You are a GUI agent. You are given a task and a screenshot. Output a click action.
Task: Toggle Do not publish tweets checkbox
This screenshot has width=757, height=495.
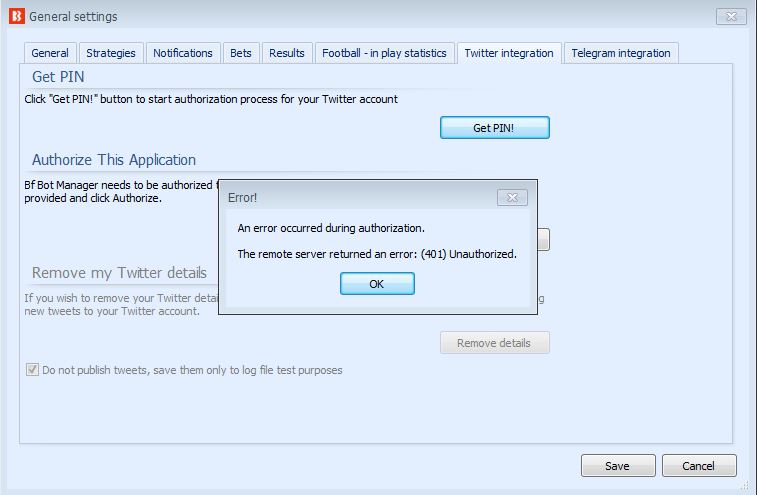pos(32,370)
